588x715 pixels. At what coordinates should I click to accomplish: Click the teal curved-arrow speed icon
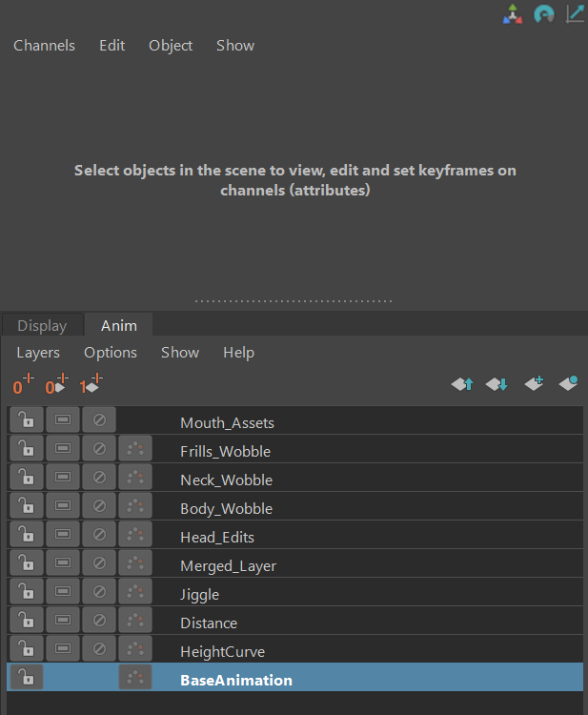[544, 14]
